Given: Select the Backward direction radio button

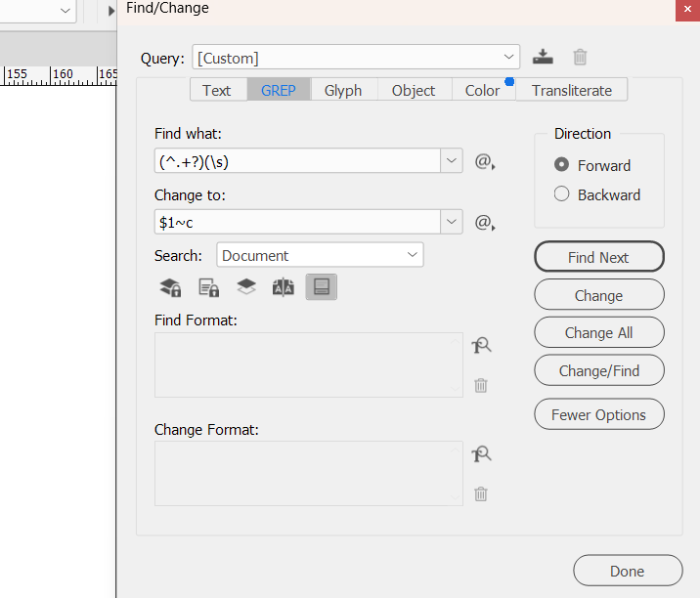Looking at the screenshot, I should [x=561, y=194].
